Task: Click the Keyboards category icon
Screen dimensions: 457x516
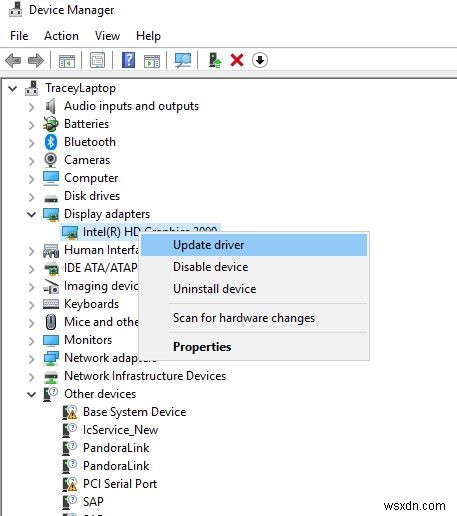Action: click(51, 304)
